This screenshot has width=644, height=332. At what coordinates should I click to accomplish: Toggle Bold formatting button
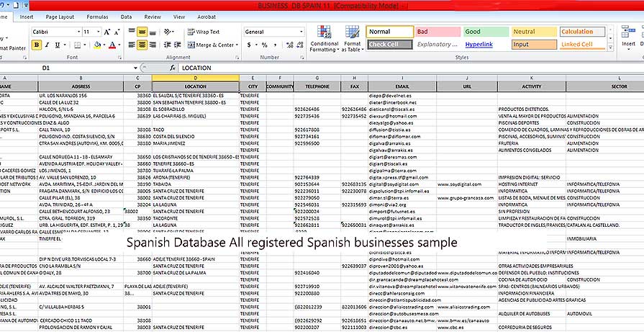pyautogui.click(x=36, y=45)
